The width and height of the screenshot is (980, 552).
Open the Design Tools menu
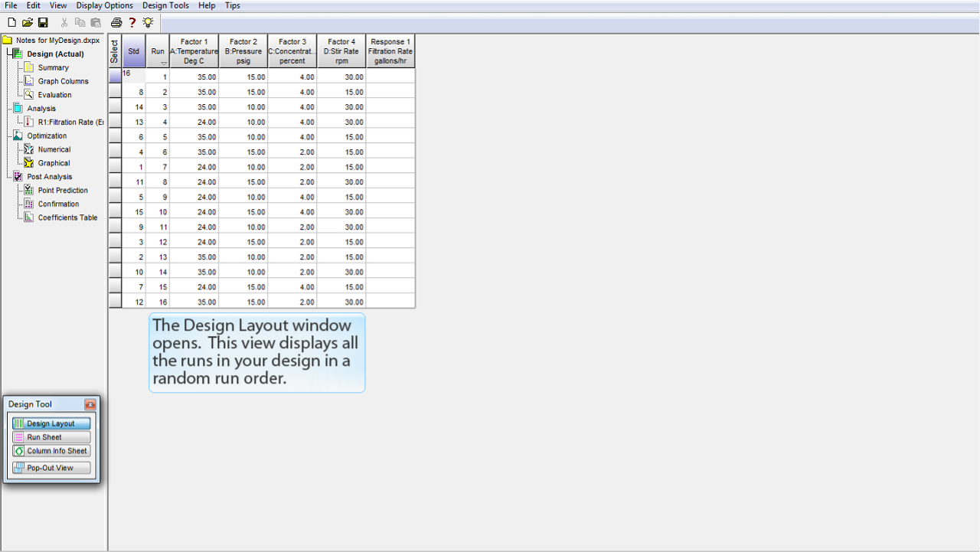point(165,5)
